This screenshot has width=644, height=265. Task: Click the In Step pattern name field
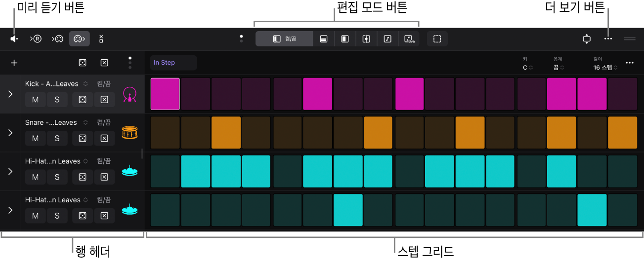pos(173,63)
